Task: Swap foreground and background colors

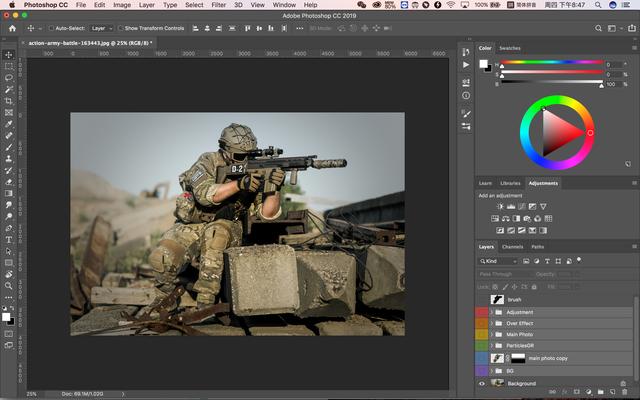Action: [x=12, y=308]
